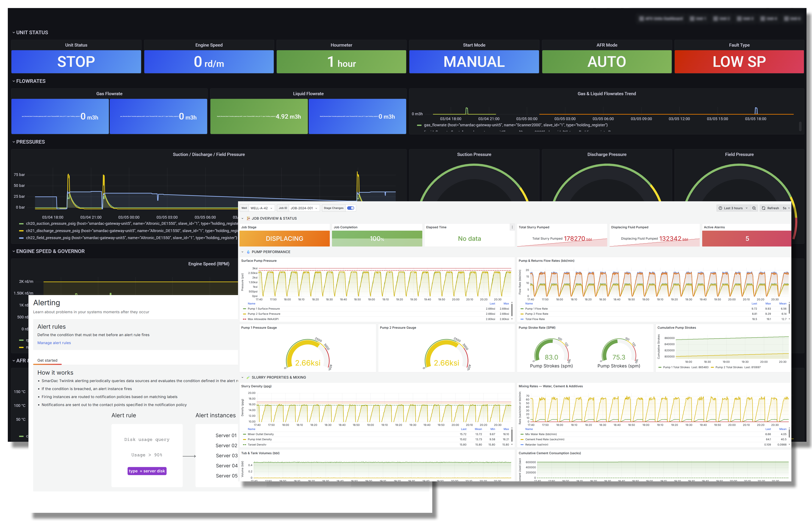Select the Get started tab
Image resolution: width=812 pixels, height=522 pixels.
click(47, 360)
